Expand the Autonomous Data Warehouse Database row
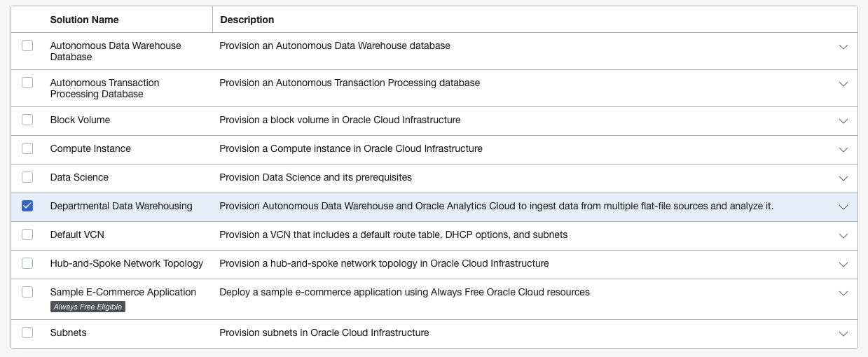Screen dimensions: 868x357 pos(843,47)
